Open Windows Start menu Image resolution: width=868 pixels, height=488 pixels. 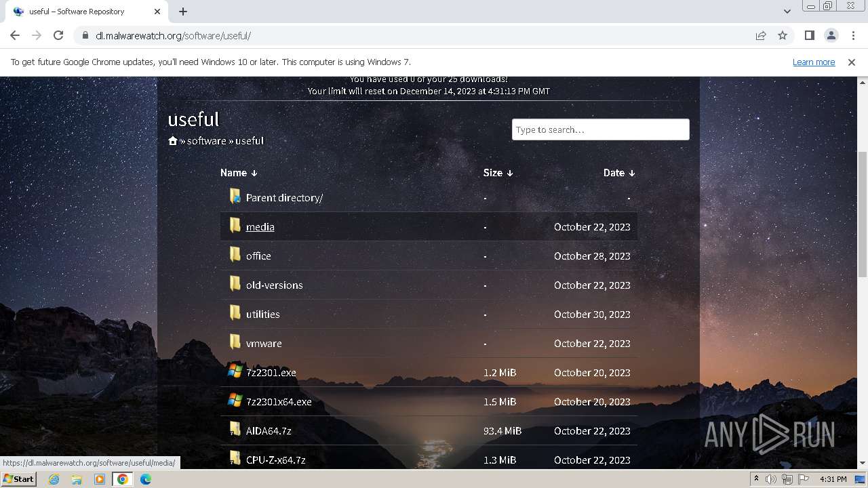click(19, 479)
